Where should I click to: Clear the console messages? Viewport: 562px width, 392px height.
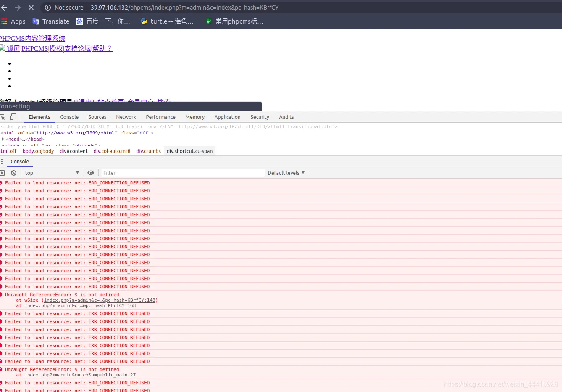point(14,173)
